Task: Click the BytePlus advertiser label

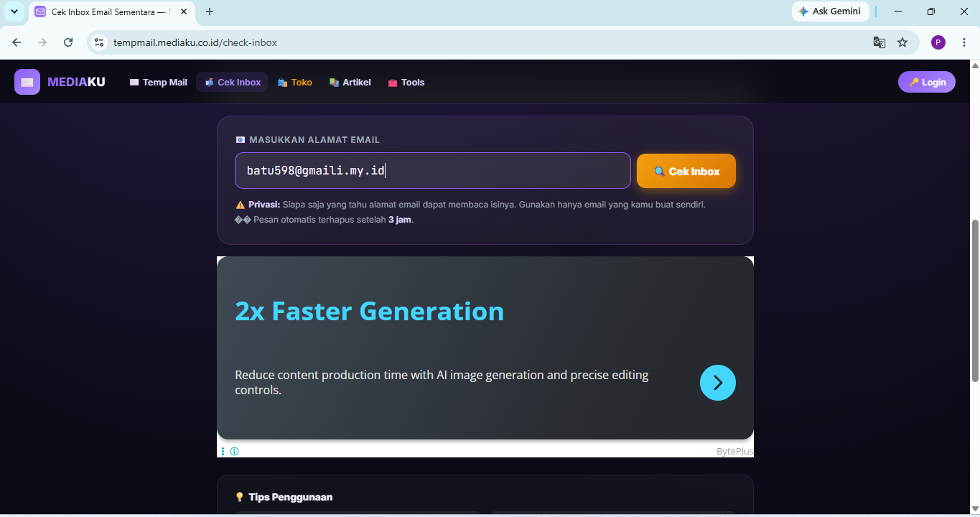Action: (x=735, y=452)
